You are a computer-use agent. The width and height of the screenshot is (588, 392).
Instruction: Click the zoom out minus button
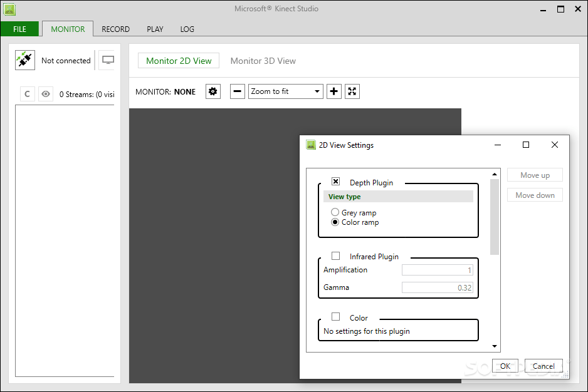238,91
